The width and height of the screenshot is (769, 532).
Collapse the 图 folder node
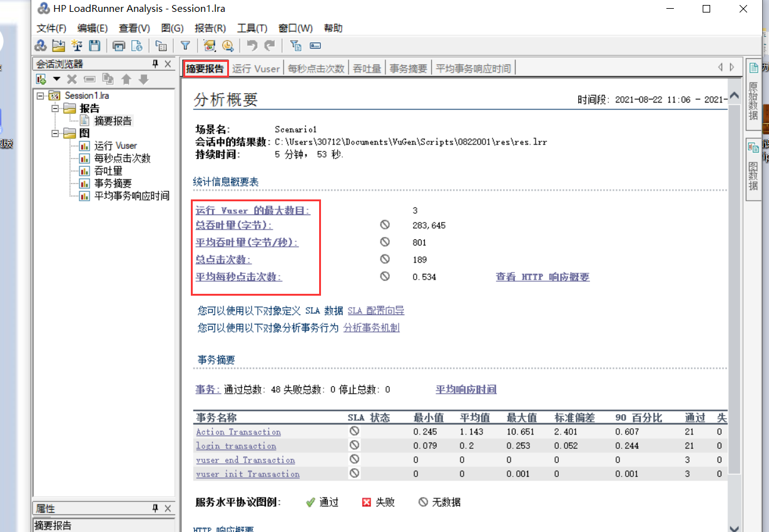[x=55, y=133]
